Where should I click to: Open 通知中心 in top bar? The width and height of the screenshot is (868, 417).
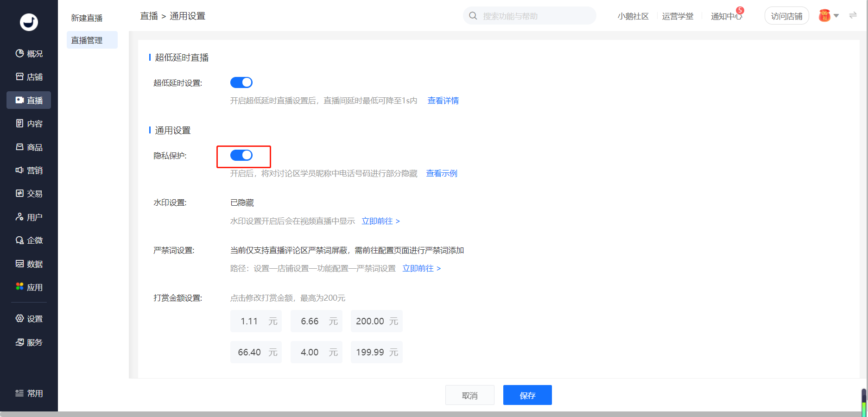click(x=726, y=16)
